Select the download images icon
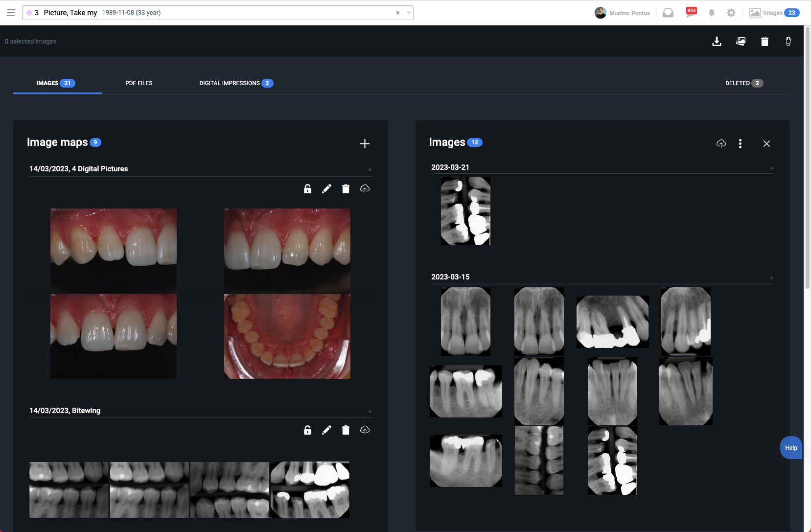The height and width of the screenshot is (532, 811). [x=717, y=41]
